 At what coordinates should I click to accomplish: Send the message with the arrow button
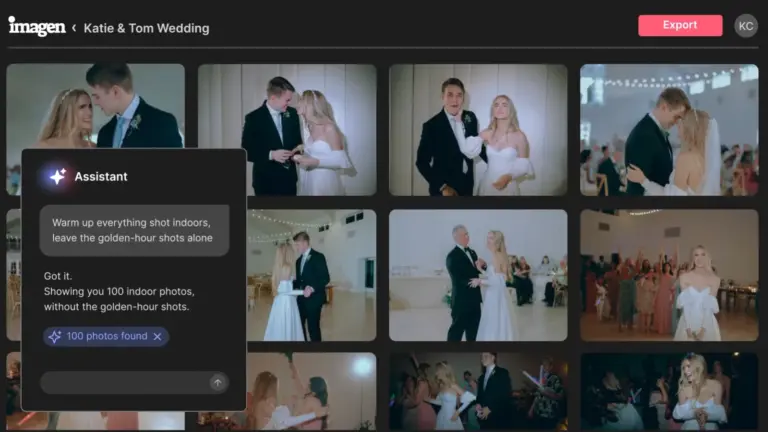(217, 383)
